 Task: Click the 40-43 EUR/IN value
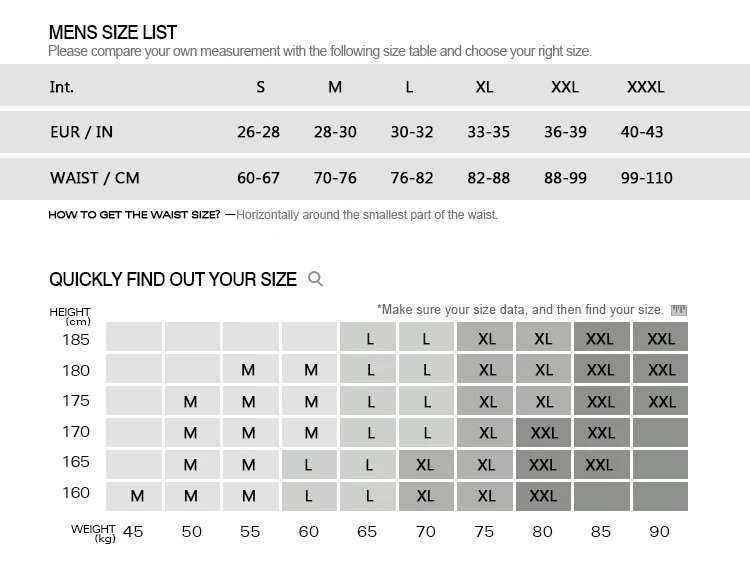(x=642, y=132)
